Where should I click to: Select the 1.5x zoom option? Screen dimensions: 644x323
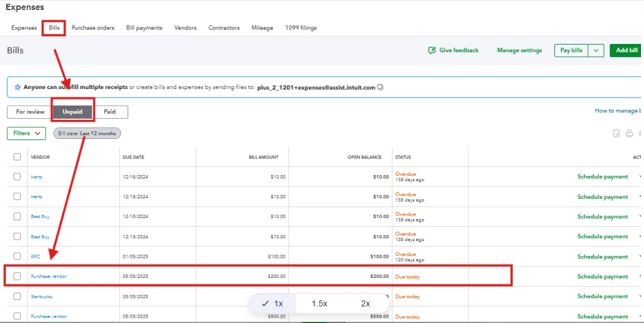tap(319, 303)
